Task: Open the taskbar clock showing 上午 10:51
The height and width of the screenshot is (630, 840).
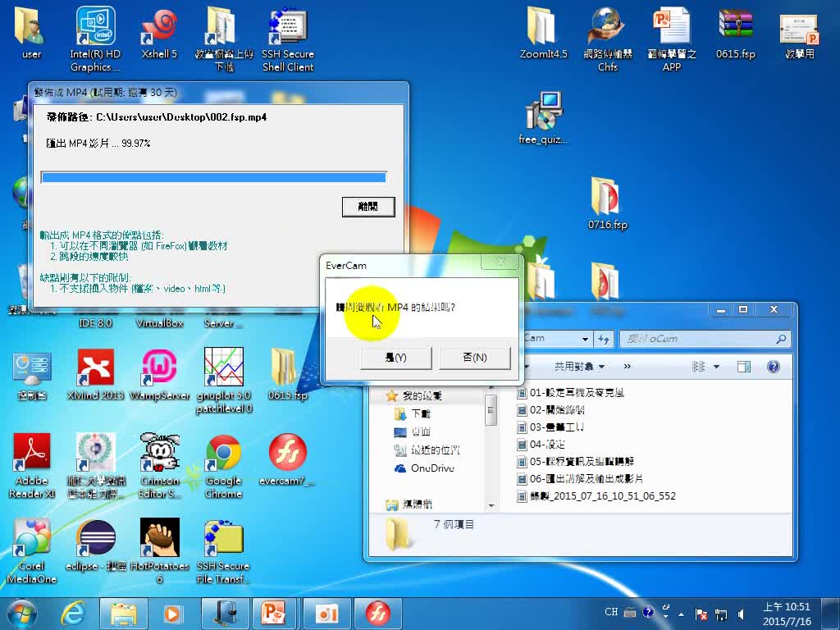Action: point(787,614)
